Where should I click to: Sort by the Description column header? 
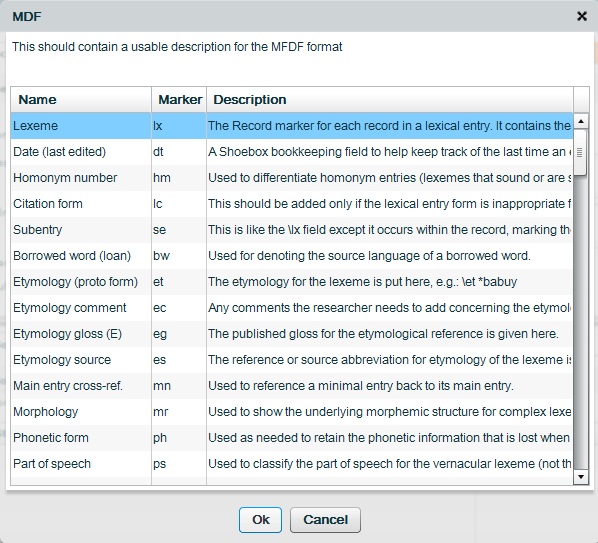point(390,100)
